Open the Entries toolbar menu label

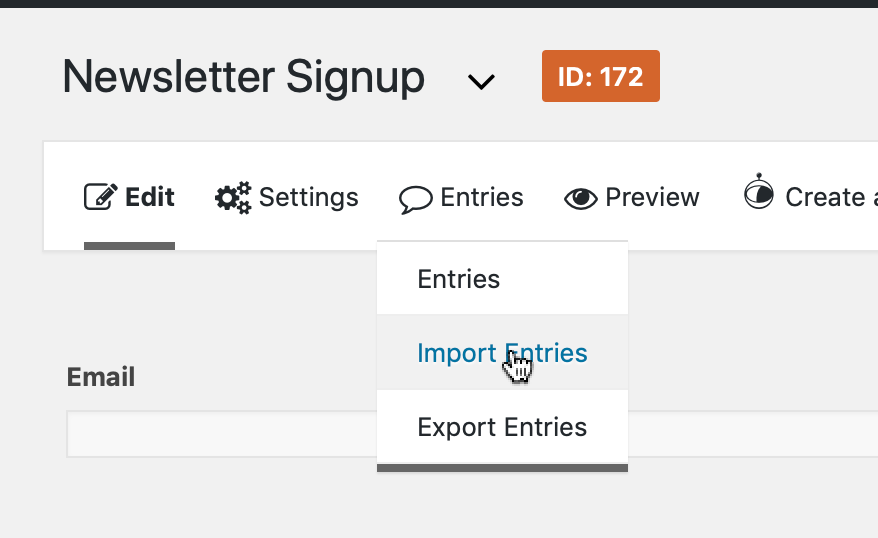482,197
